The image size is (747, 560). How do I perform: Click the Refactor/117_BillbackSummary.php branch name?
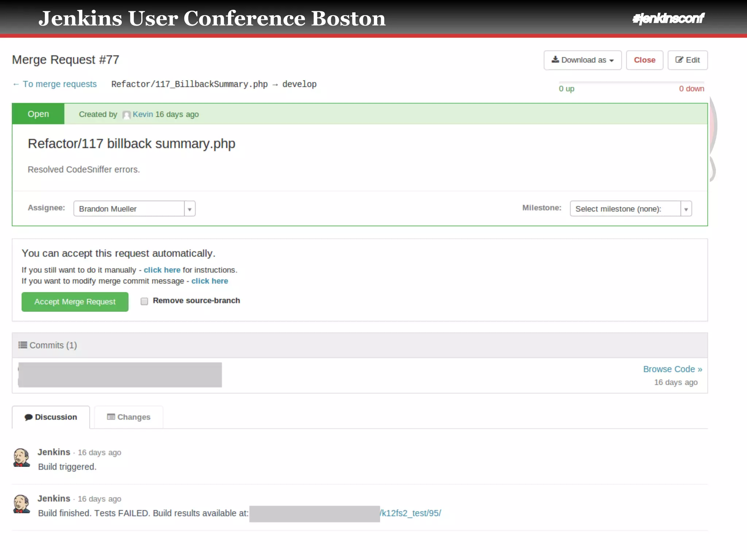click(190, 84)
